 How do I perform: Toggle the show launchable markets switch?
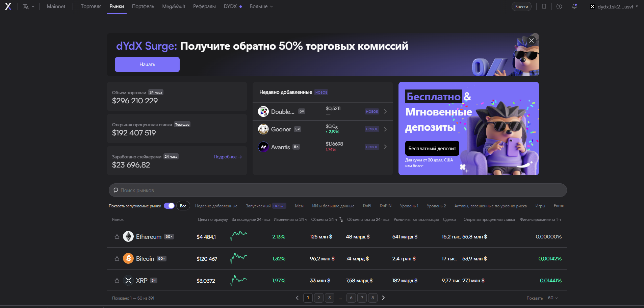(x=169, y=206)
